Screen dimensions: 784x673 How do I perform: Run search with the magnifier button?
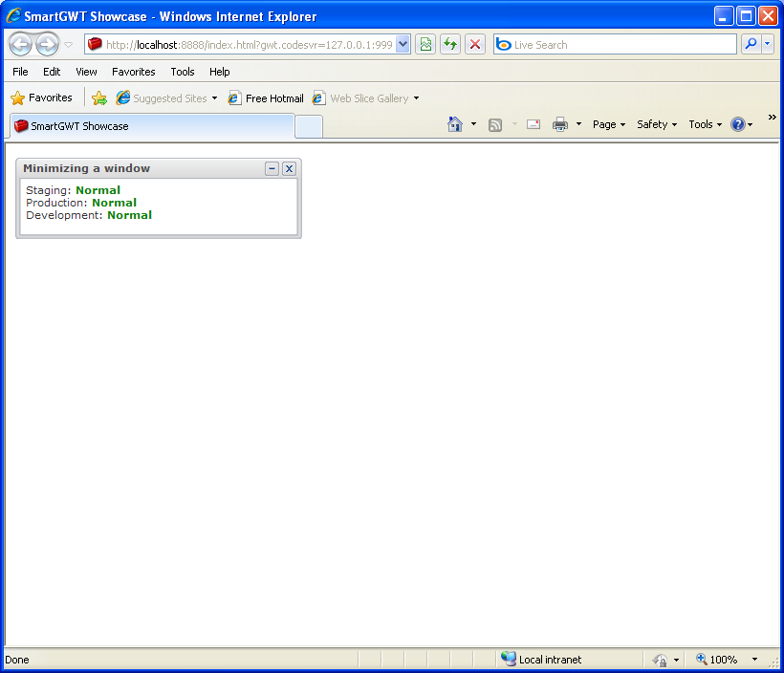(750, 45)
